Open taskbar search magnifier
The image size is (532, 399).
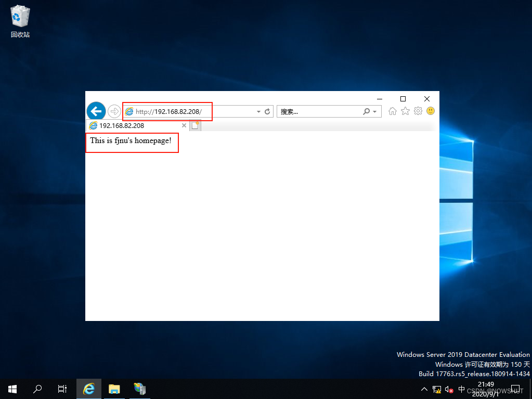37,389
